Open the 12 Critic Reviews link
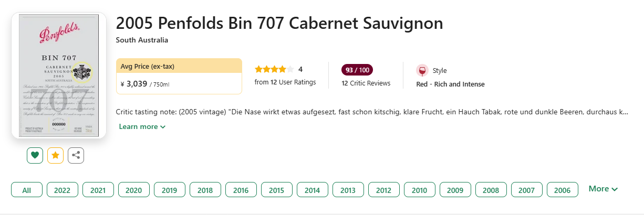 [x=366, y=83]
